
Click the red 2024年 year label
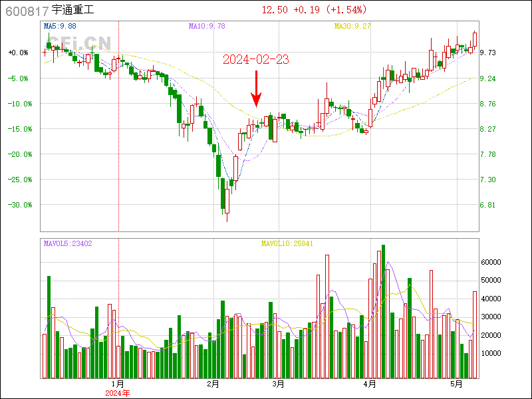118,393
